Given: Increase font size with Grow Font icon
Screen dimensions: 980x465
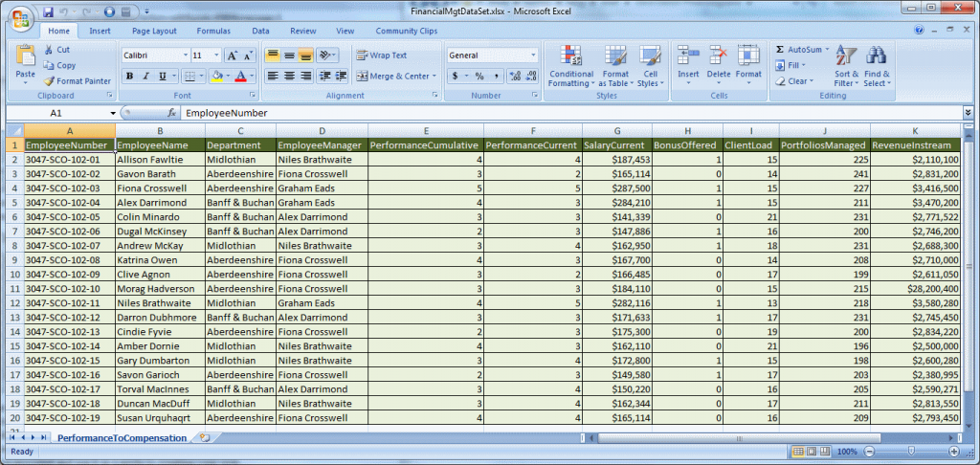Looking at the screenshot, I should point(232,55).
